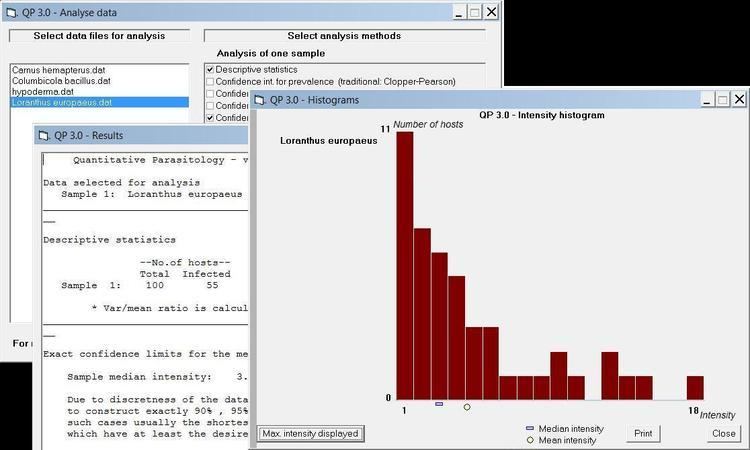Click the median intensity marker below the axis
The width and height of the screenshot is (750, 450).
(439, 404)
